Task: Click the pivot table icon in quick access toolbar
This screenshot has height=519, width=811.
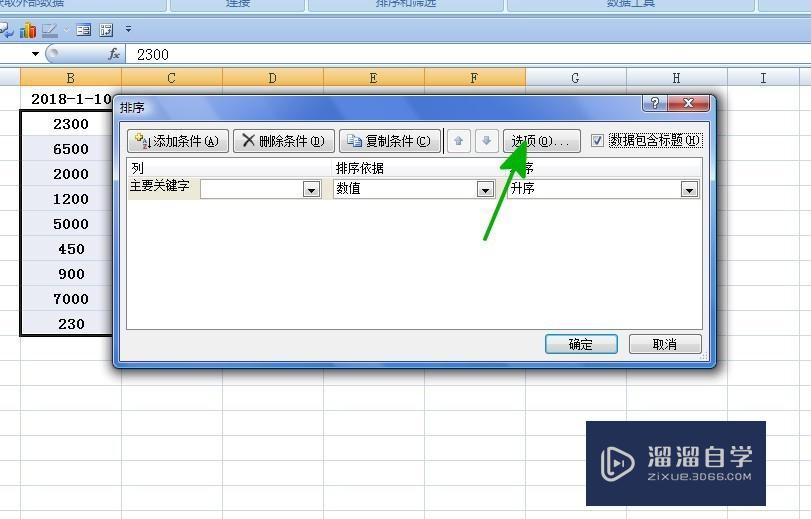Action: (107, 30)
